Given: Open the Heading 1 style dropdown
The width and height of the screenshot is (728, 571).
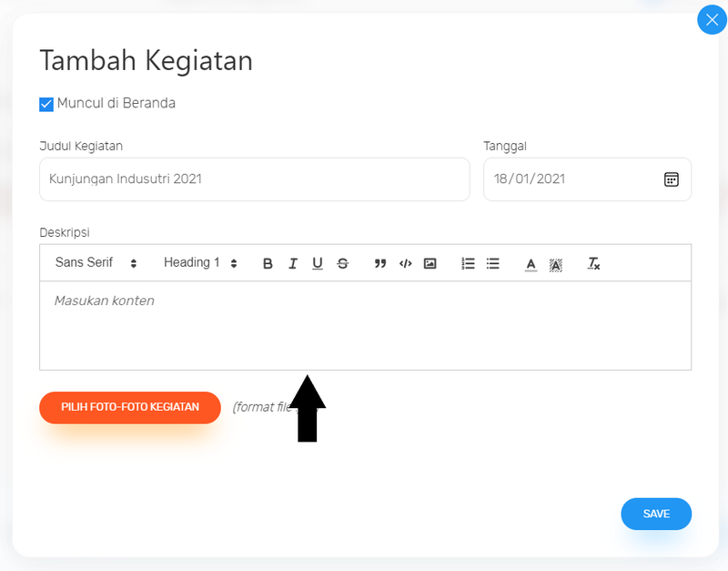Looking at the screenshot, I should pyautogui.click(x=200, y=262).
